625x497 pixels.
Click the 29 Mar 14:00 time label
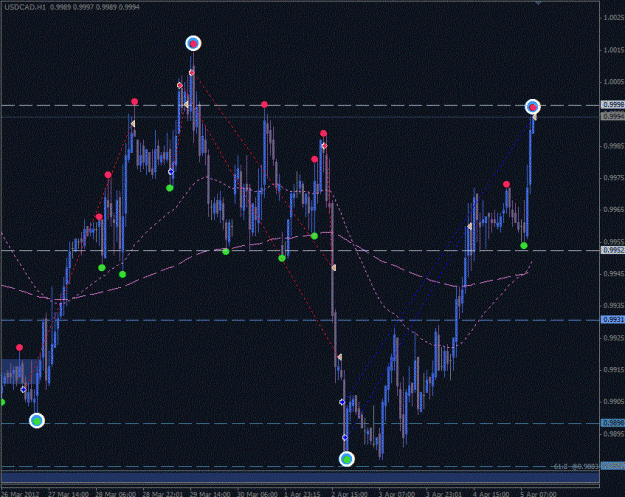pyautogui.click(x=210, y=494)
